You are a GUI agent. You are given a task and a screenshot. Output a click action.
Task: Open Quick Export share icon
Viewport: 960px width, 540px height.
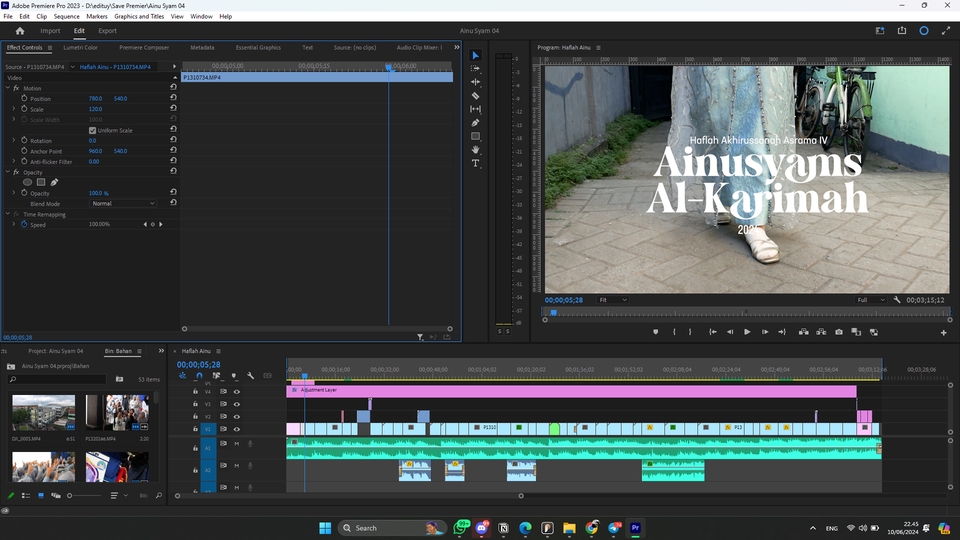pos(902,31)
